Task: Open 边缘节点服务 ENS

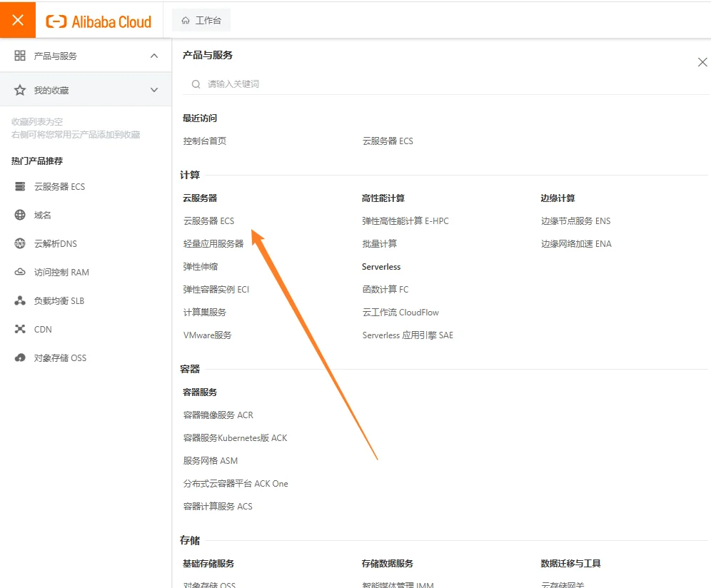Action: coord(576,220)
